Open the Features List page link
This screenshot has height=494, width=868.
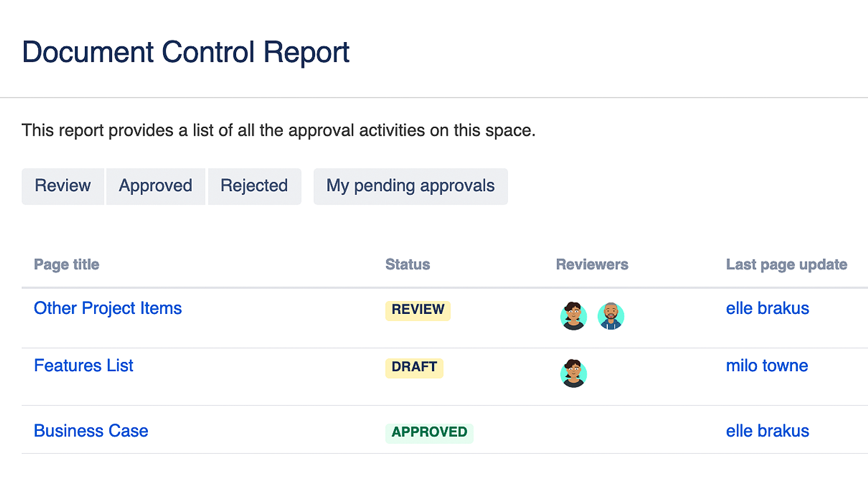point(84,365)
